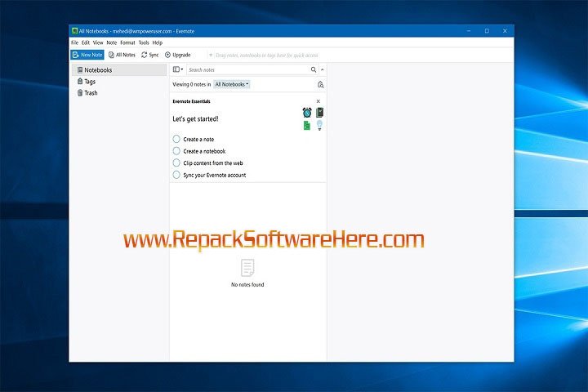Open the Help menu
Viewport: 588px width, 392px height.
158,42
